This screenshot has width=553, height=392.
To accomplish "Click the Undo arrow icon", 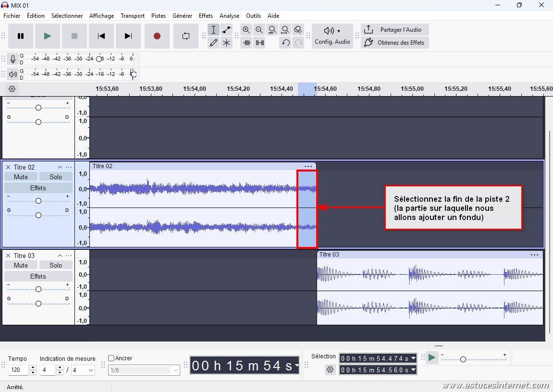I will [285, 43].
